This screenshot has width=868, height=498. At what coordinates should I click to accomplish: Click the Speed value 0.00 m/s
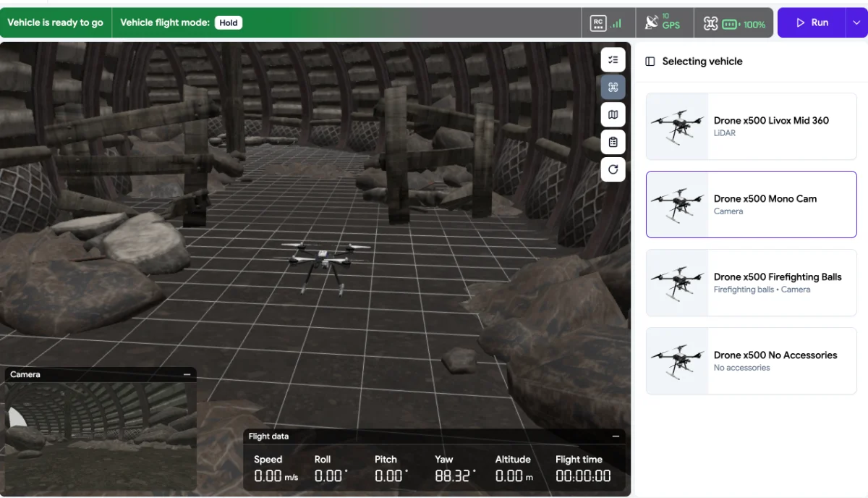click(276, 476)
